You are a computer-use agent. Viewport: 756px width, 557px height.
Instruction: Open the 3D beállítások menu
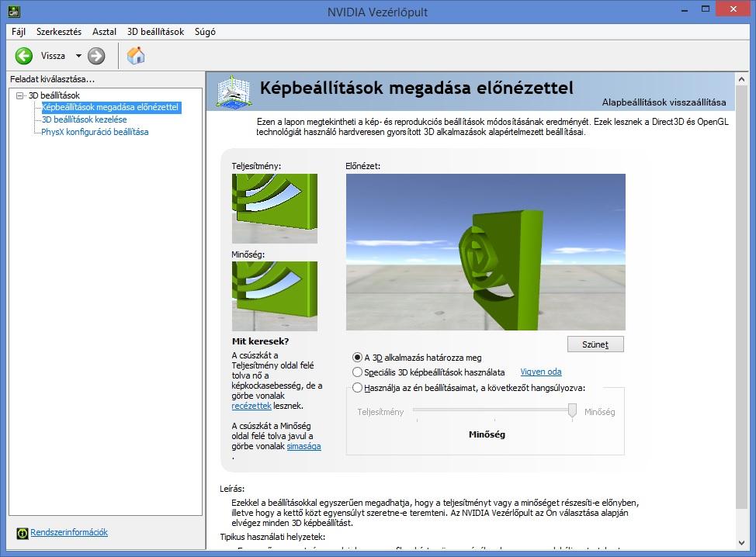pos(155,32)
